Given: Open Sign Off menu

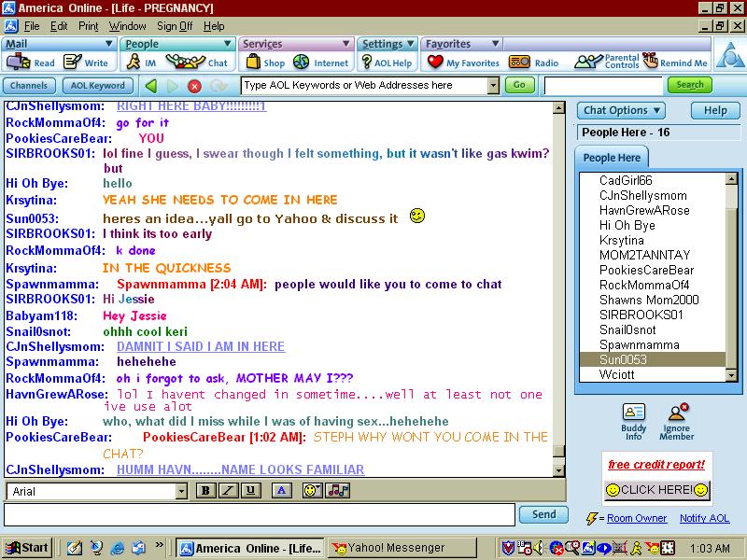Looking at the screenshot, I should click(175, 26).
